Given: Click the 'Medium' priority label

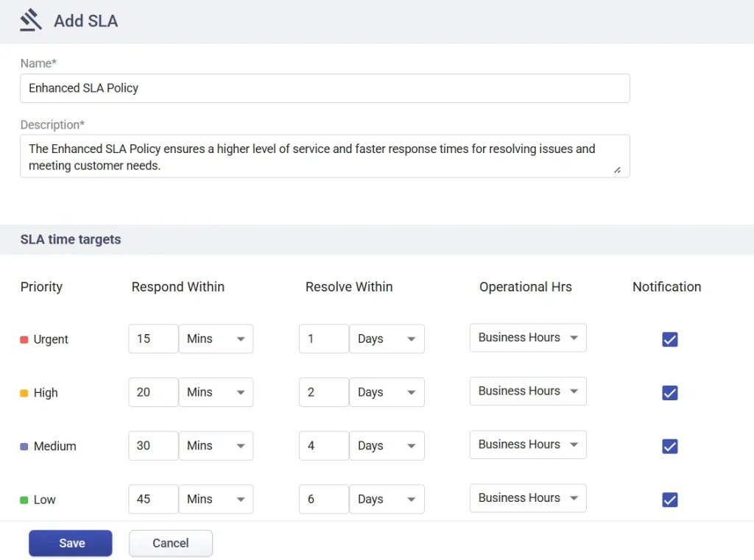Looking at the screenshot, I should point(54,447).
